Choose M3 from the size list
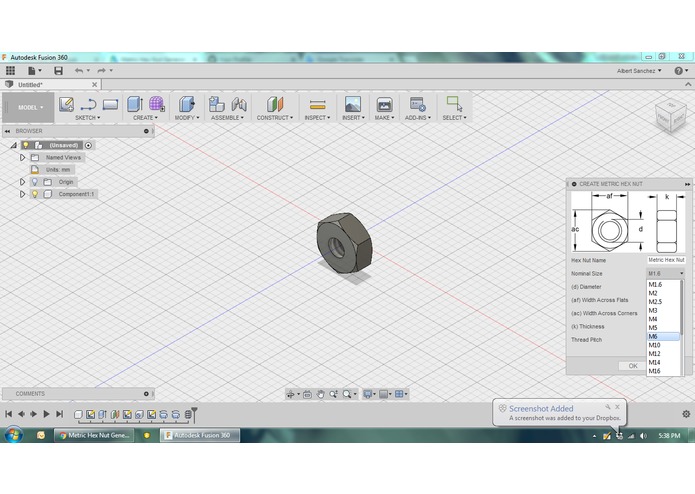695x494 pixels. click(x=663, y=311)
